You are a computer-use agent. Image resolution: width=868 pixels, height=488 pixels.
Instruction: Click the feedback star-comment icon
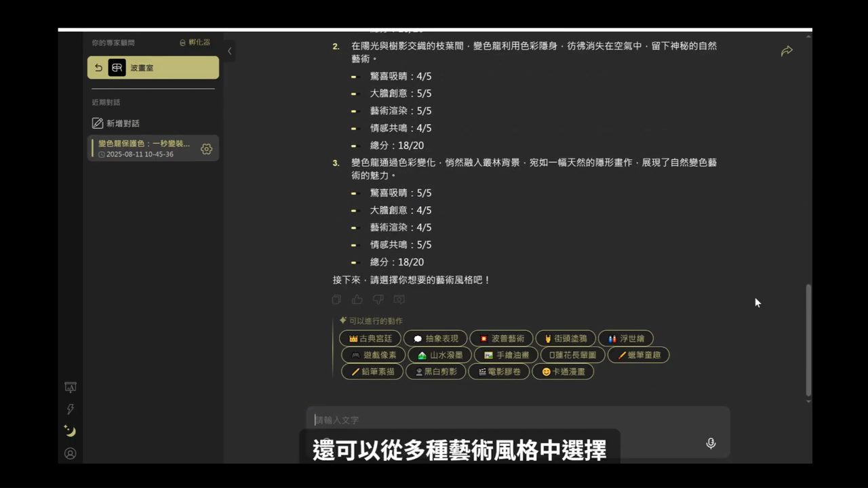pos(399,300)
